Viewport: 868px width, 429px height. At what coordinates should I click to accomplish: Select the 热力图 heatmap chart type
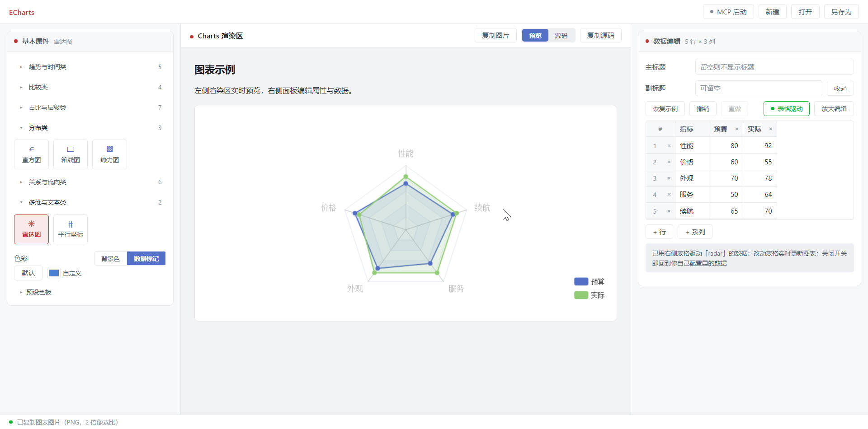[109, 154]
